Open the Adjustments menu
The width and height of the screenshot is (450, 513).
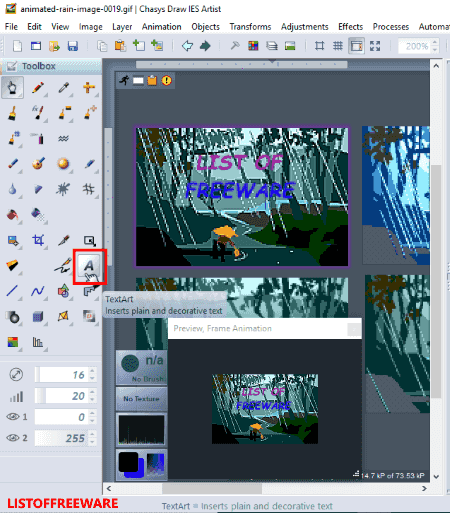(305, 27)
